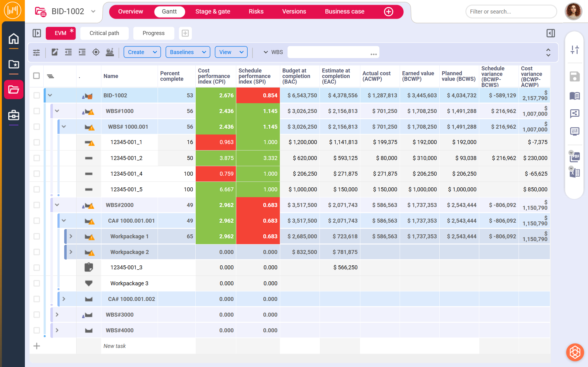Open the adjustments icon in right panel
The width and height of the screenshot is (588, 367).
[574, 50]
